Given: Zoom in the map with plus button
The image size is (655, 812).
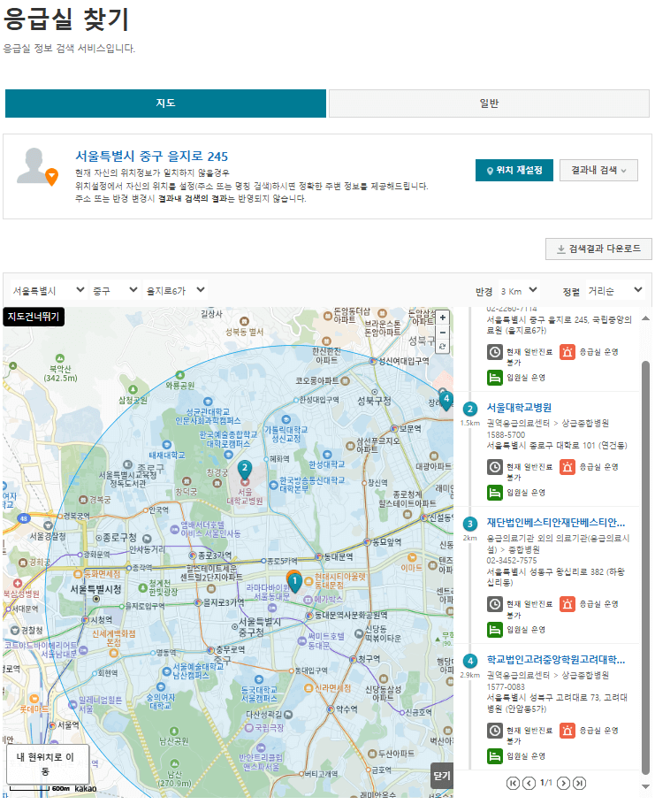Looking at the screenshot, I should pos(442,318).
